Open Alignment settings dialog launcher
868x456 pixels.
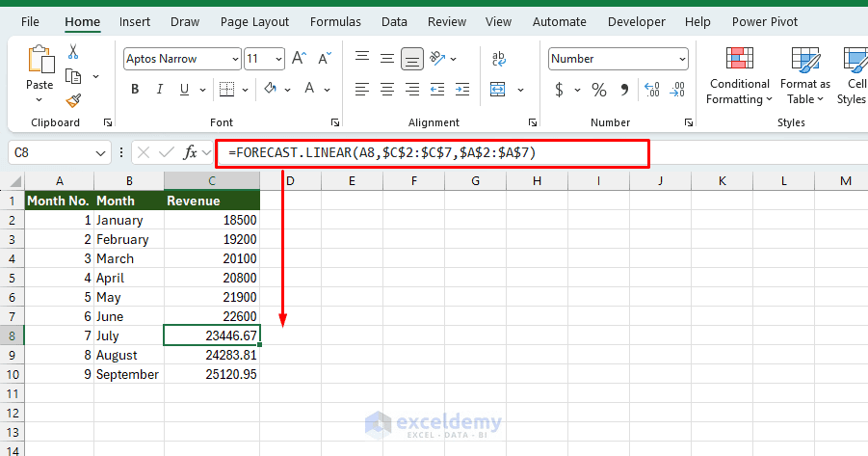click(533, 122)
